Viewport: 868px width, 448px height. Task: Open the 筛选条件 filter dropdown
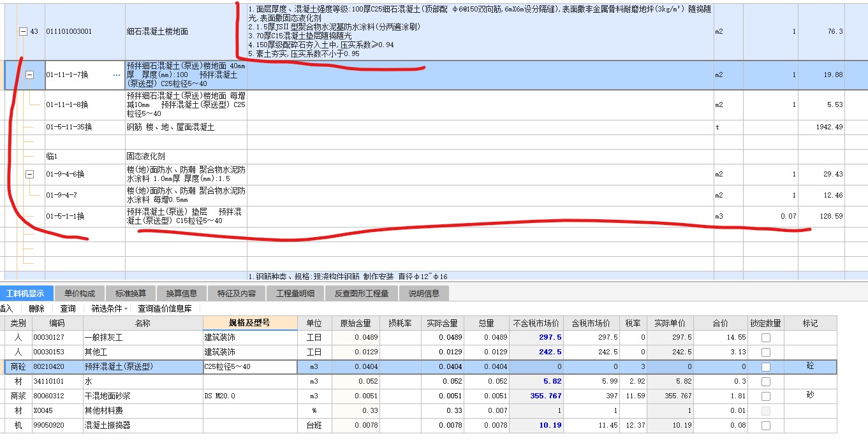(110, 308)
